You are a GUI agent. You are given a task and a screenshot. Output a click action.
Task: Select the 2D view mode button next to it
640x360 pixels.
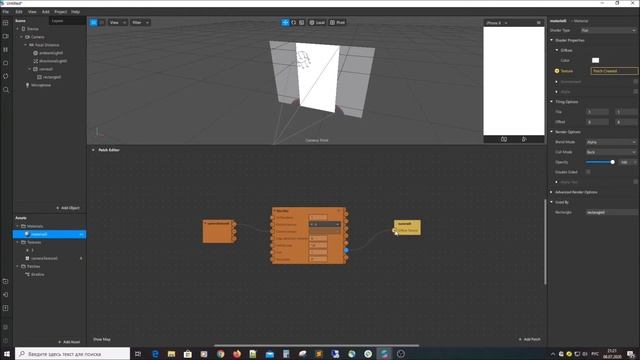(102, 22)
